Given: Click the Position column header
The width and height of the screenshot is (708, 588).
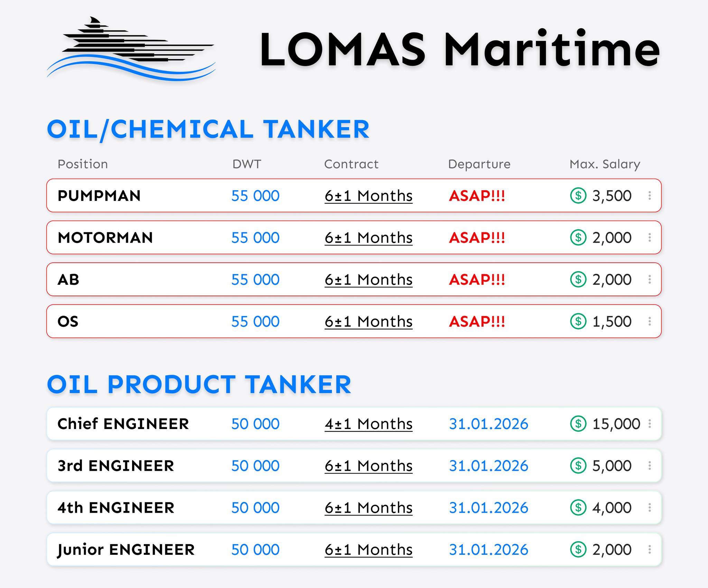Looking at the screenshot, I should point(83,164).
